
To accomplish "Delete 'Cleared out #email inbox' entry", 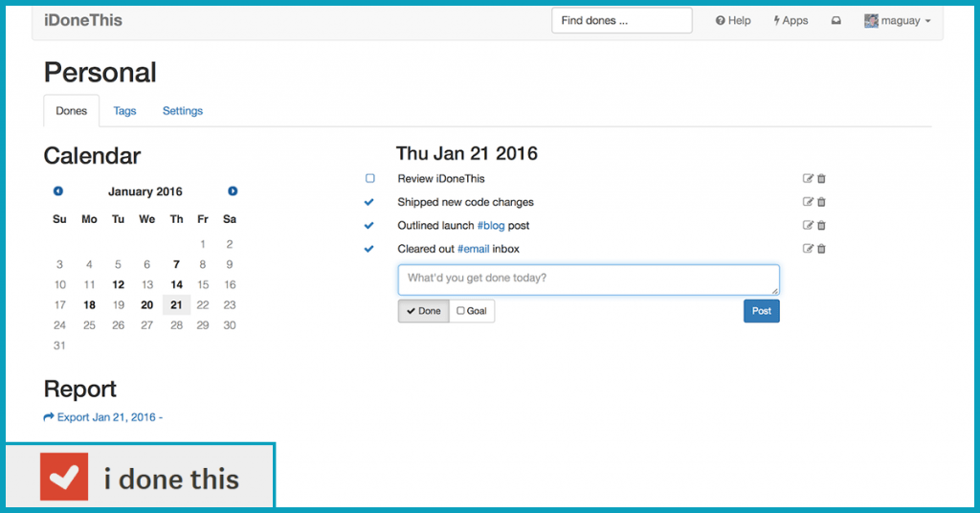I will pyautogui.click(x=821, y=249).
